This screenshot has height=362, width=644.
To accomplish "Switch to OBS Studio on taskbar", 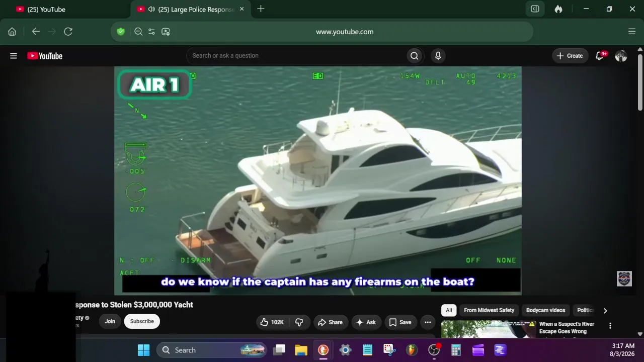I will point(434,350).
